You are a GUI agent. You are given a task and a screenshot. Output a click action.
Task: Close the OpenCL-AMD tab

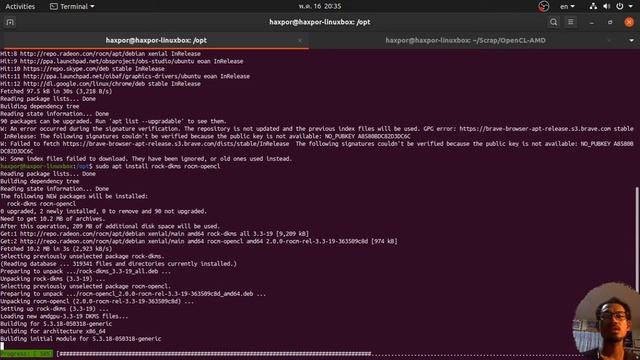tap(609, 40)
